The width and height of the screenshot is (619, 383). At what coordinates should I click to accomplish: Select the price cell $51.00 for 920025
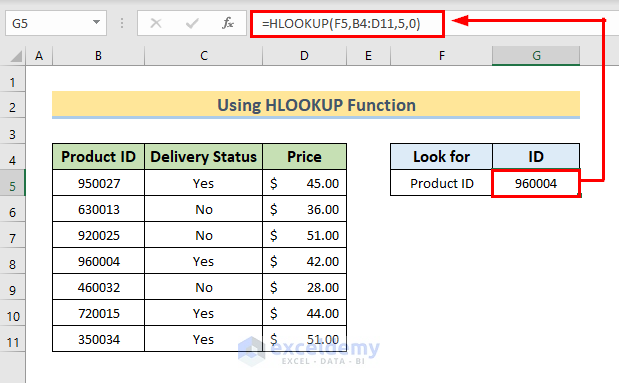pos(304,235)
